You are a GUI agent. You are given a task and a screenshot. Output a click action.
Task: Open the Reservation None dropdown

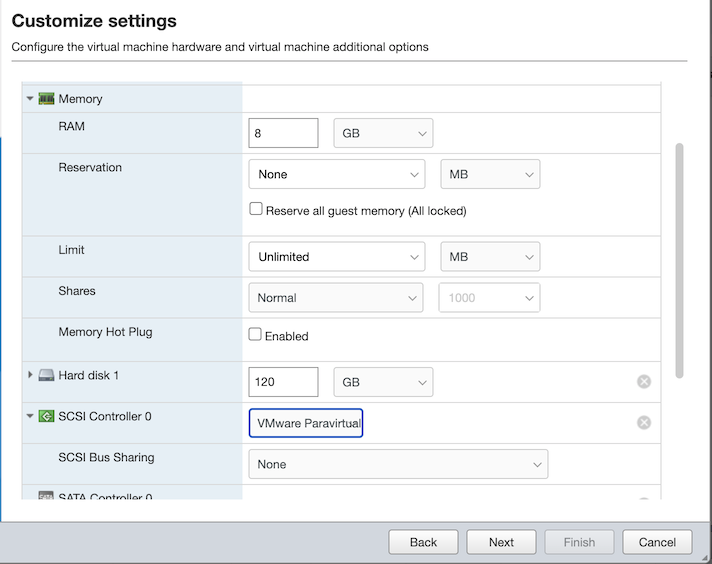pyautogui.click(x=336, y=174)
